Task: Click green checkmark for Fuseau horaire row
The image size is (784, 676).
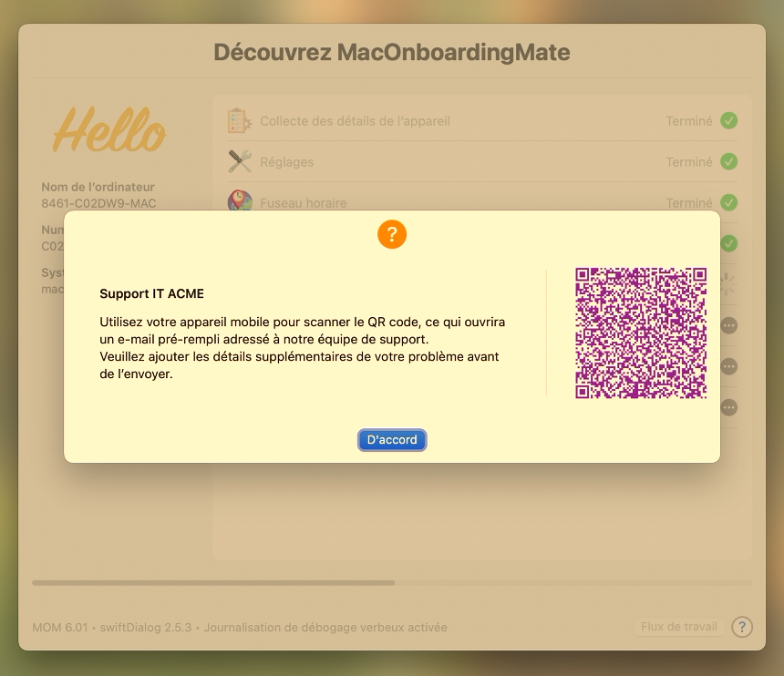Action: click(x=728, y=202)
